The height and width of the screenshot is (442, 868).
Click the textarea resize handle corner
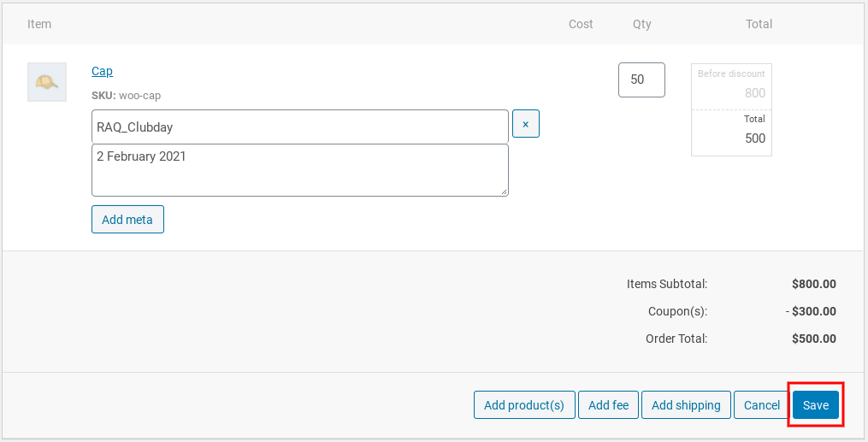click(x=504, y=192)
